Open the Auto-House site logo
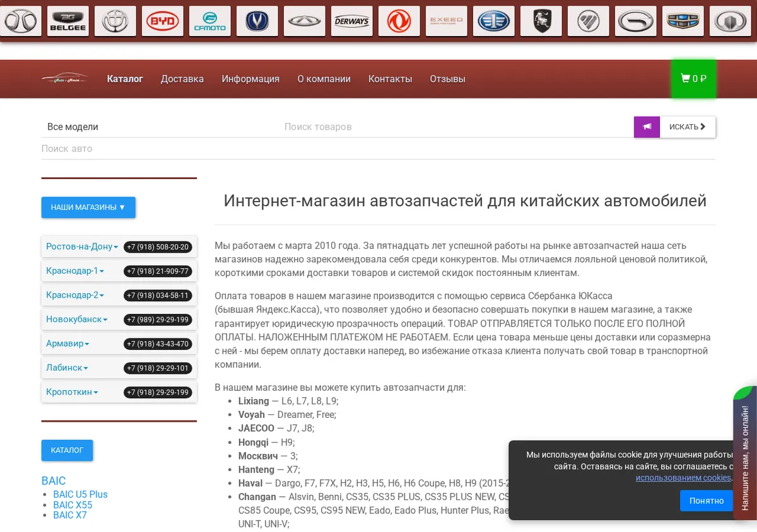Screen dimensions: 757x532 click(64, 79)
